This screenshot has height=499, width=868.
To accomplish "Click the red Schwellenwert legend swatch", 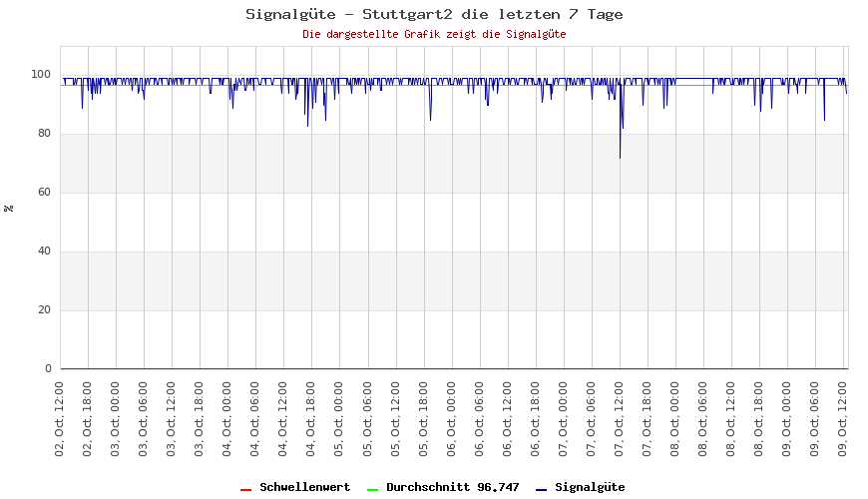I will tap(245, 489).
